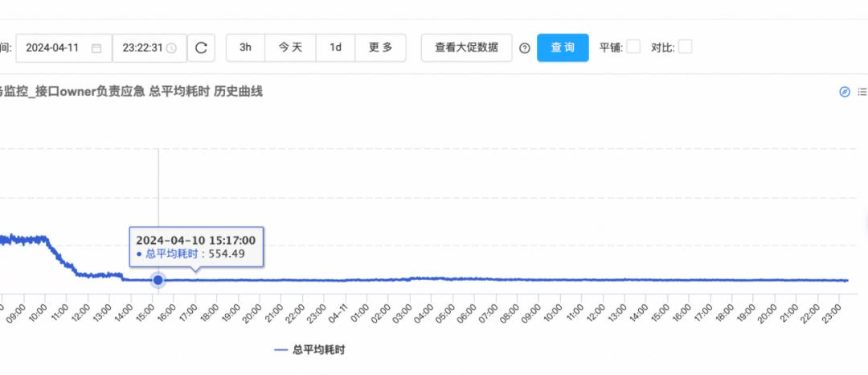The image size is (868, 375).
Task: Open the list icon at chart corner
Action: [862, 92]
